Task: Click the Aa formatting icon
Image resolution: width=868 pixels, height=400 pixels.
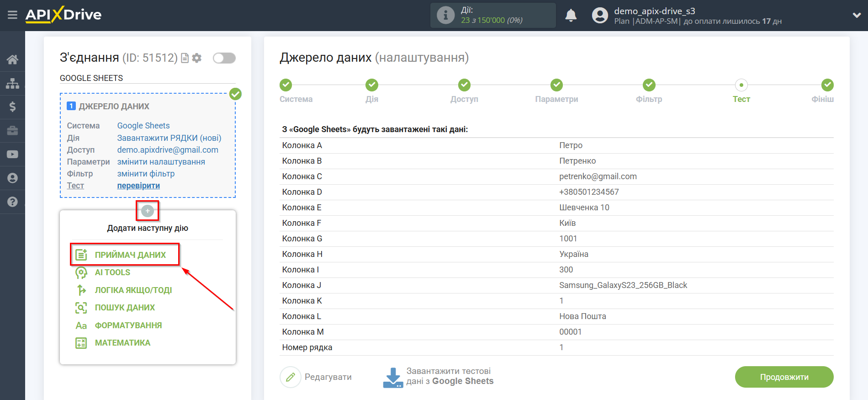Action: tap(81, 325)
